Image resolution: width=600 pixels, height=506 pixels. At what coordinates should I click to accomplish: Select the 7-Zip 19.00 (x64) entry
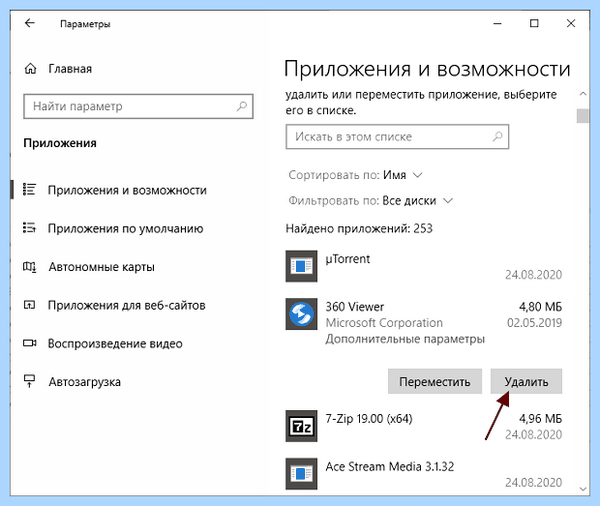coord(424,426)
